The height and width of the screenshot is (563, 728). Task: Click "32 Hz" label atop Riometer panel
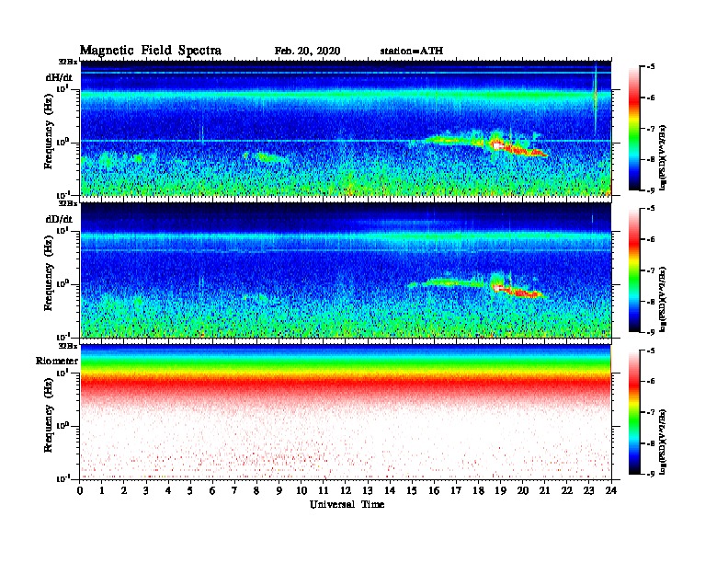point(67,346)
